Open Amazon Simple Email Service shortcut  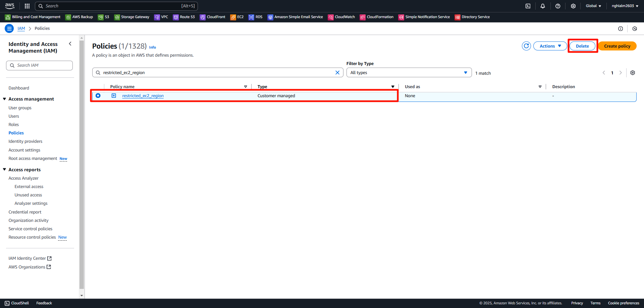point(295,17)
